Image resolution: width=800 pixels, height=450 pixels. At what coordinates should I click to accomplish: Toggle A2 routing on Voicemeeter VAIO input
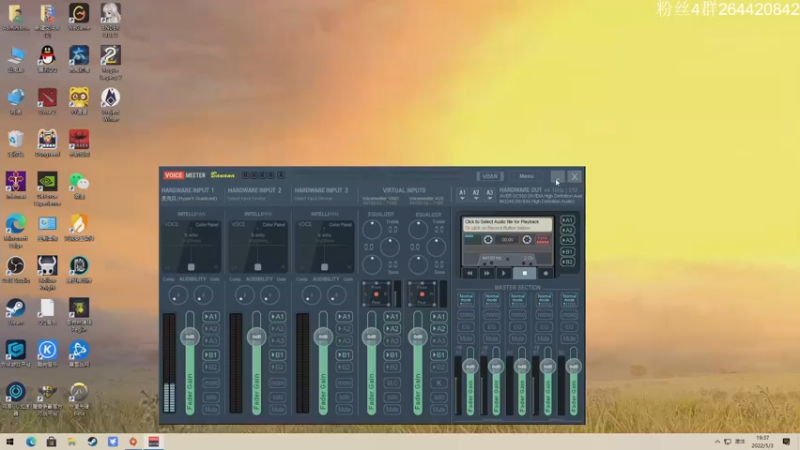(x=392, y=329)
